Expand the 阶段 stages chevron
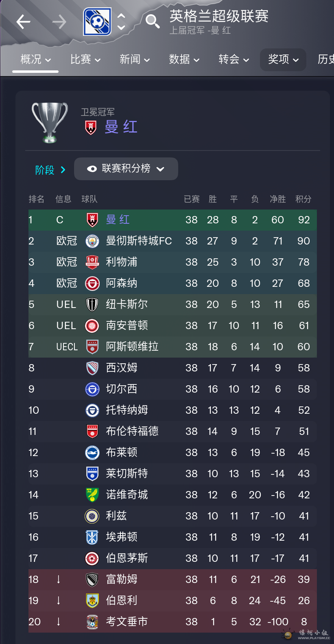This screenshot has height=644, width=334. [x=63, y=170]
